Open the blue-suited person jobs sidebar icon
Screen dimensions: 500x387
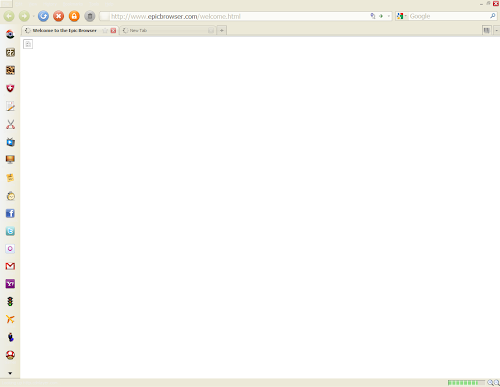click(x=11, y=337)
